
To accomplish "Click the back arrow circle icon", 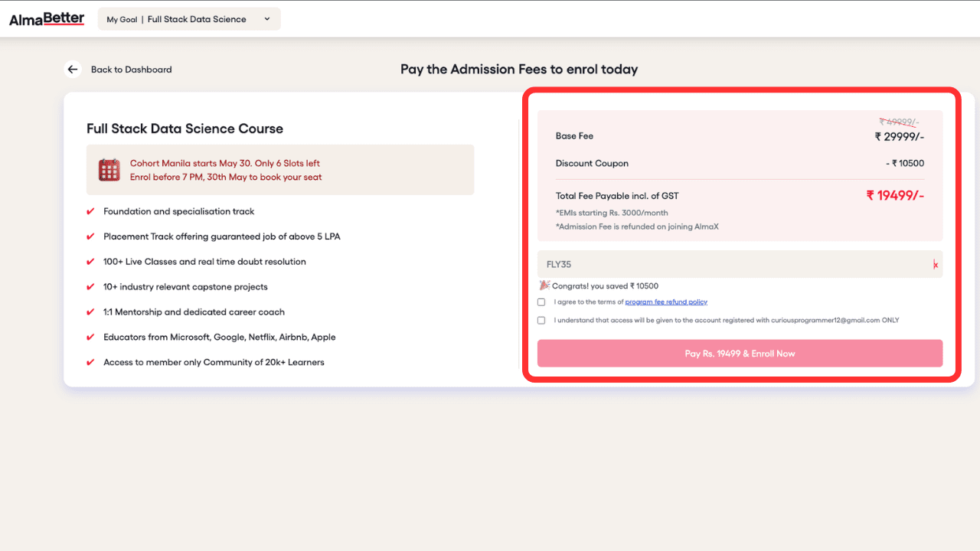I will point(73,70).
